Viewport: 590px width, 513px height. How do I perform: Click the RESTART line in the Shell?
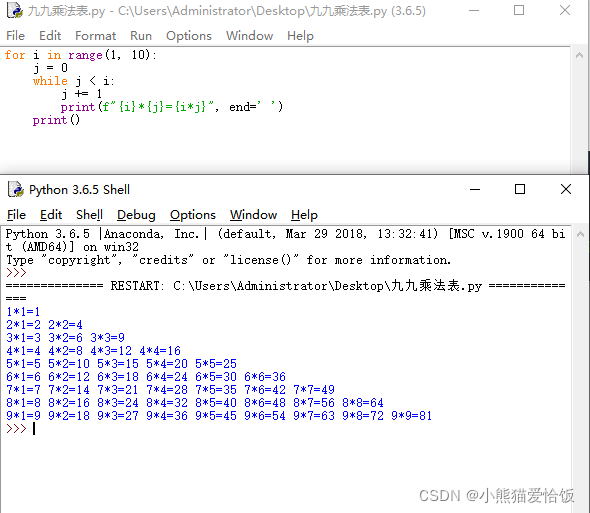(x=285, y=286)
